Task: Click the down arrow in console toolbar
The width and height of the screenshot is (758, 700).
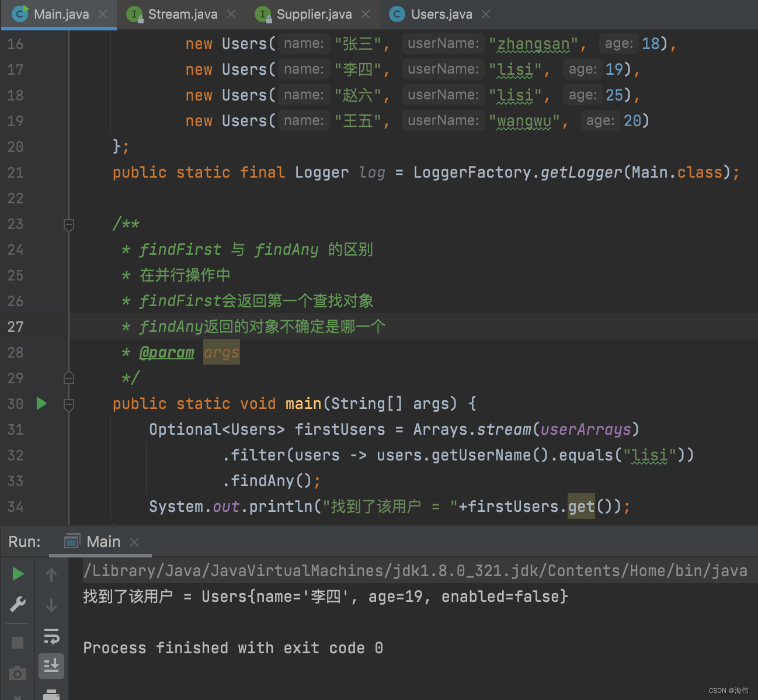Action: point(51,605)
